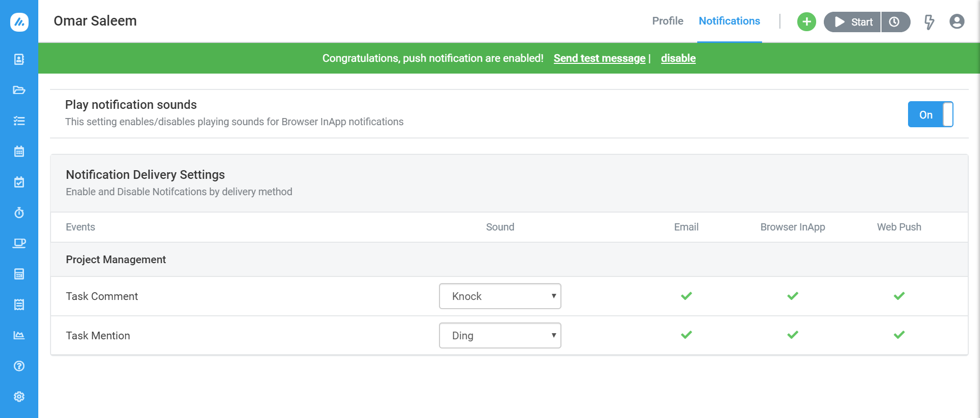Screen dimensions: 980x418
Task: Click the Send test message link
Action: 599,58
